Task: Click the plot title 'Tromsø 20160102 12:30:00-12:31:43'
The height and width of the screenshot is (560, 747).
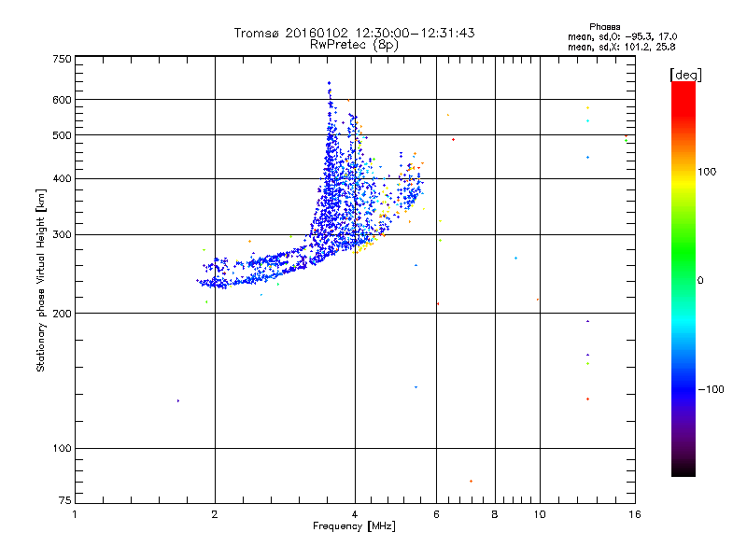Action: (x=354, y=33)
